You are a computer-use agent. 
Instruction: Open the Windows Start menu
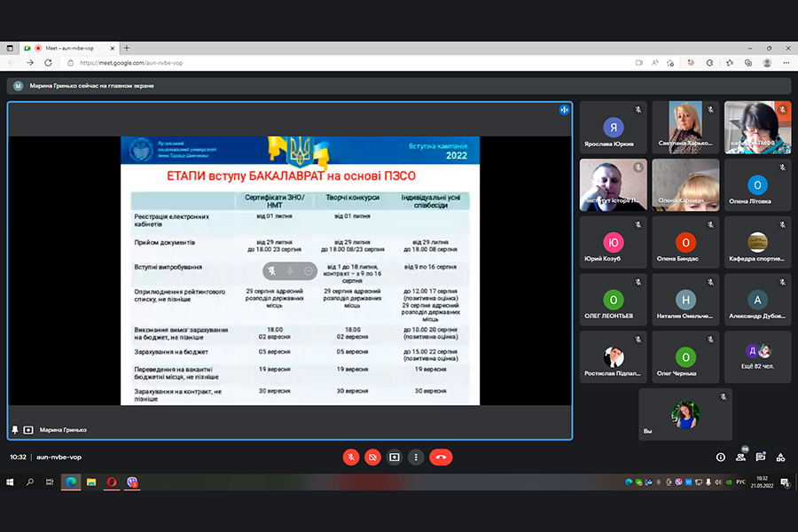[10, 482]
